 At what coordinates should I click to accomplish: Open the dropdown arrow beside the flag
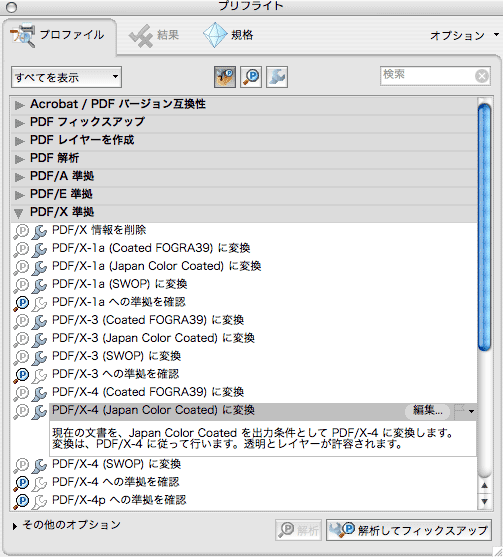[471, 411]
